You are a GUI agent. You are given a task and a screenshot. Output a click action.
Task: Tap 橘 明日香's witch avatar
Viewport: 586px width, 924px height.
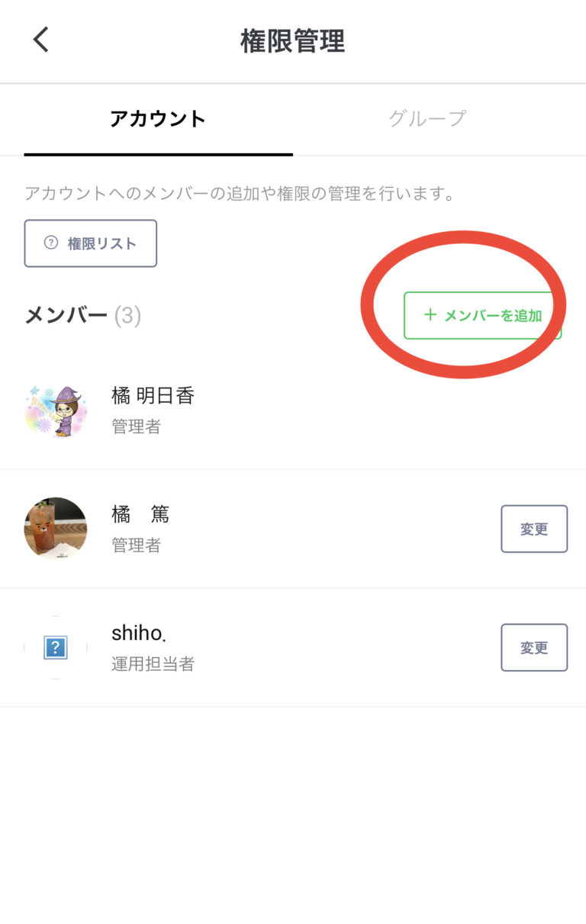pyautogui.click(x=56, y=410)
